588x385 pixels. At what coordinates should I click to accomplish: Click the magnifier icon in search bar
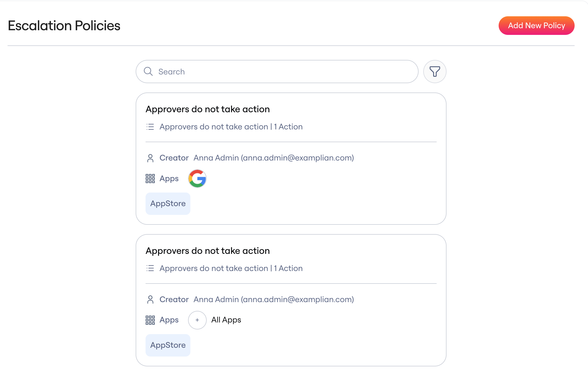148,72
